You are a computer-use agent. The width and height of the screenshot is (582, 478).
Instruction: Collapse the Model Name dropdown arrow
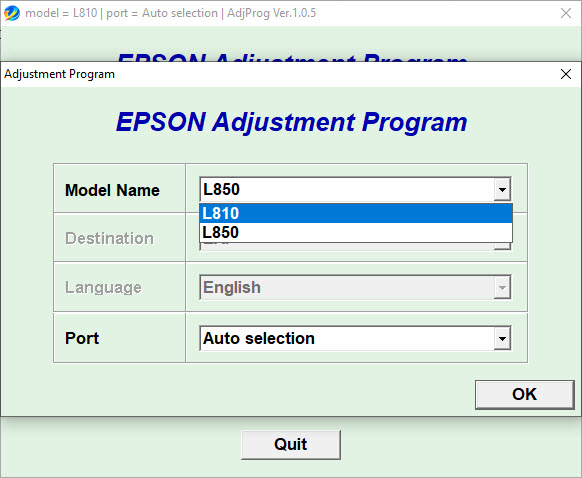click(x=502, y=190)
